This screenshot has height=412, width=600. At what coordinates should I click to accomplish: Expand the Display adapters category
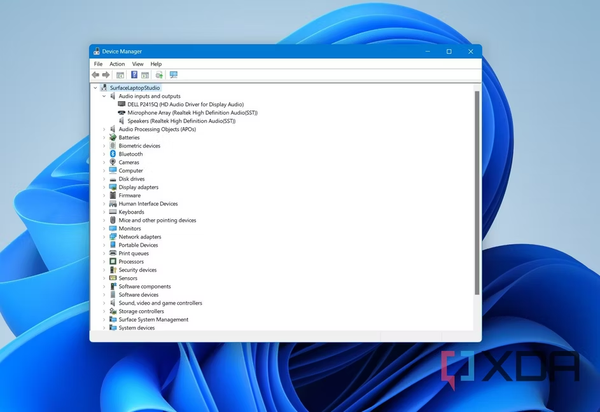point(103,187)
